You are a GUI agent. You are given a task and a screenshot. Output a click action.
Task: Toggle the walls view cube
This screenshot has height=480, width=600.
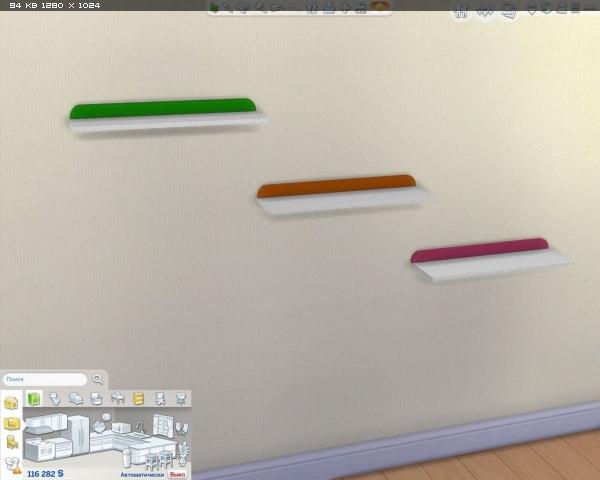(546, 8)
